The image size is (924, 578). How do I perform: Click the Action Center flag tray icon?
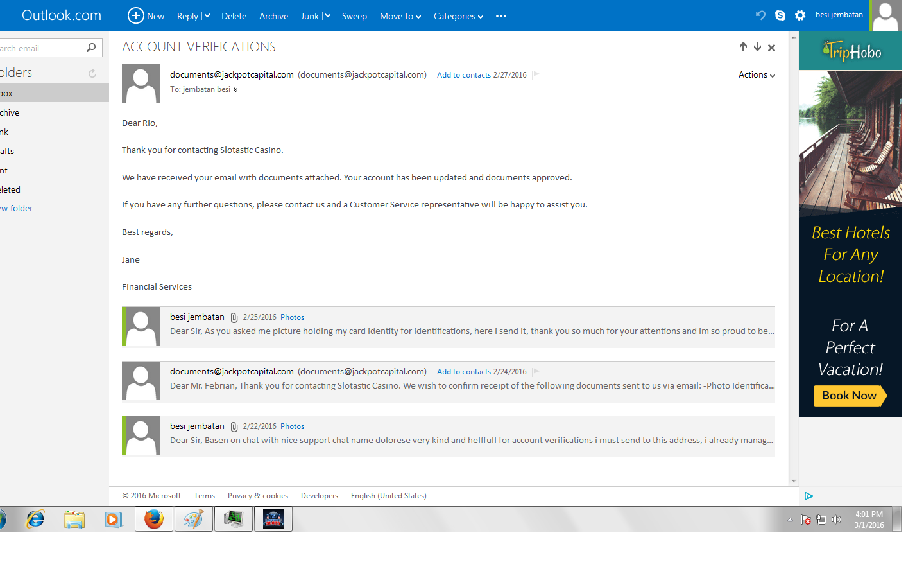(x=806, y=520)
